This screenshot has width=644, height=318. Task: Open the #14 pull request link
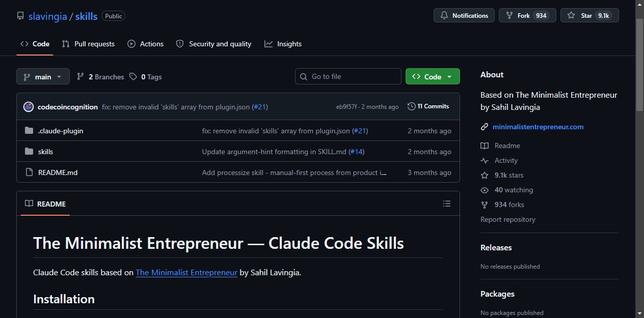(356, 152)
